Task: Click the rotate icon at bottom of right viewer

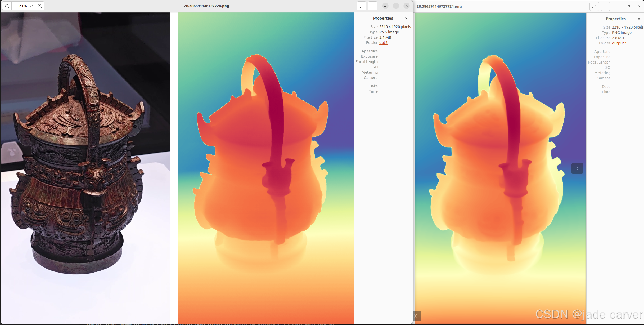Action: pos(416,316)
